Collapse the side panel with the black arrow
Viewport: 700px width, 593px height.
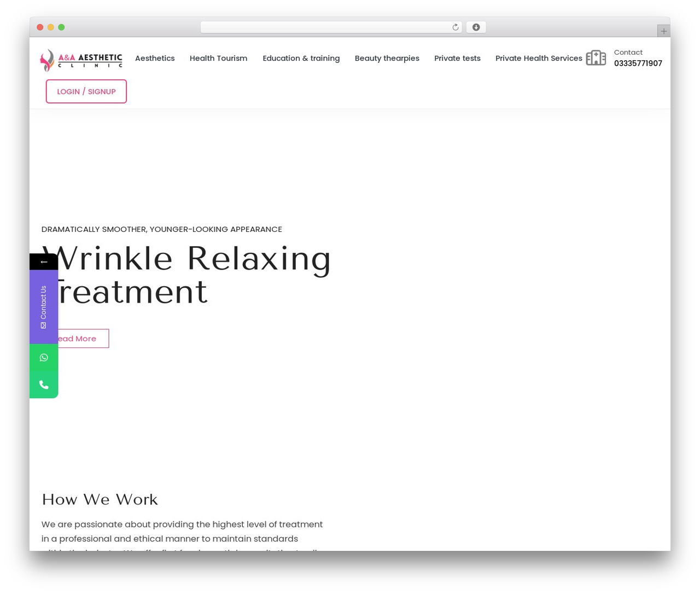tap(44, 261)
